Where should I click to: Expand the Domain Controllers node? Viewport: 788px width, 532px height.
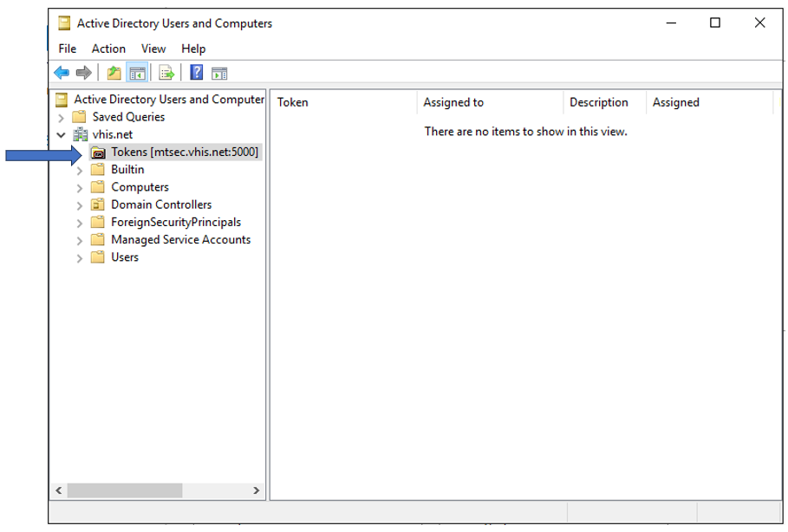(x=80, y=206)
